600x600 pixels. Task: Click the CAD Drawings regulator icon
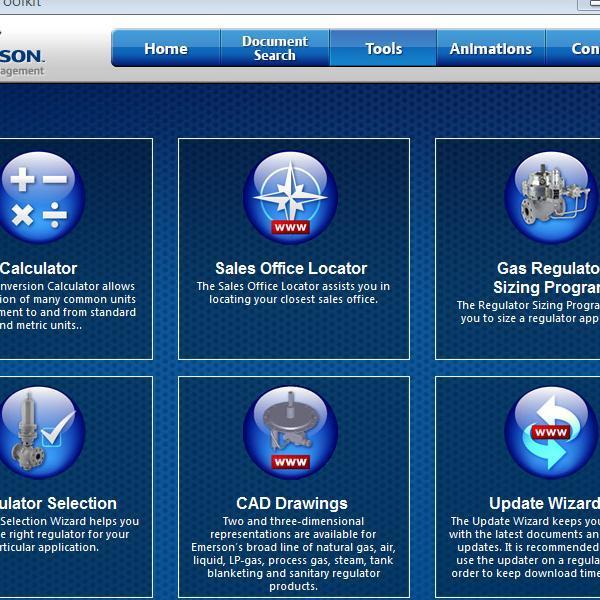pos(290,432)
